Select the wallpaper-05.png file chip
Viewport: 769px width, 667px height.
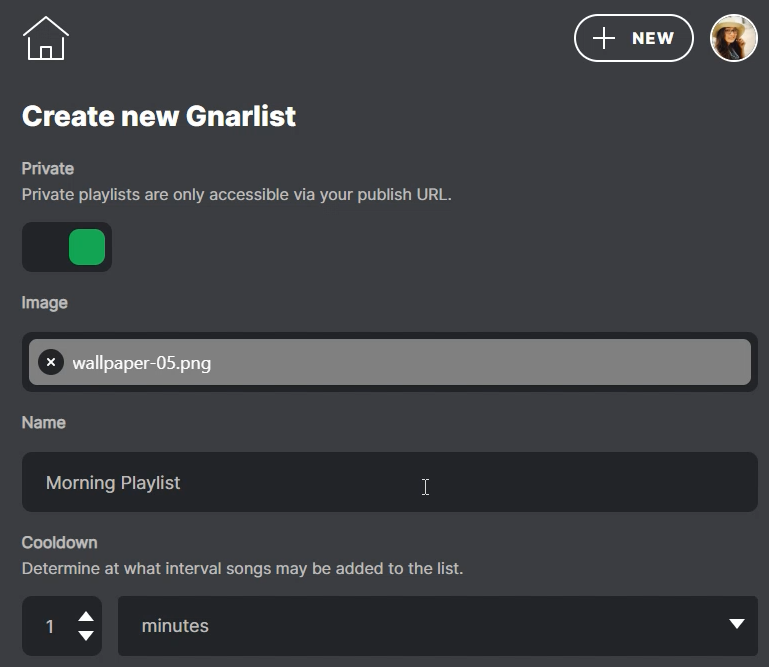(x=400, y=362)
